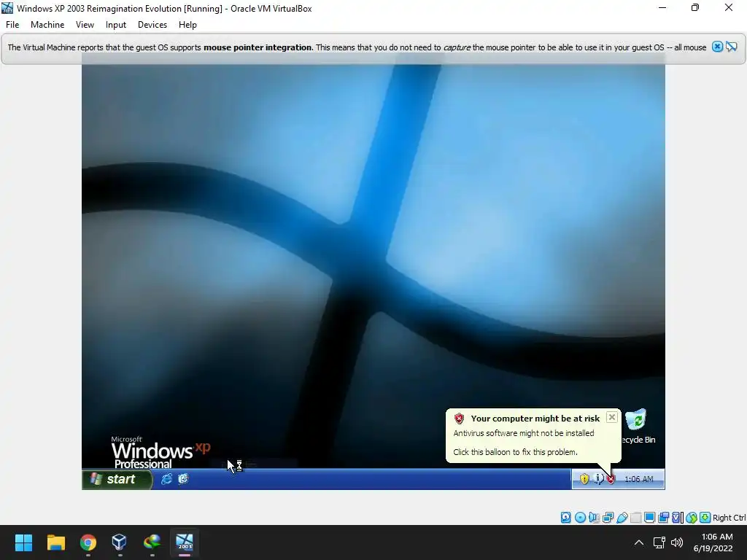Open host volume control in tray
Screen dimensions: 747x560
click(x=676, y=542)
